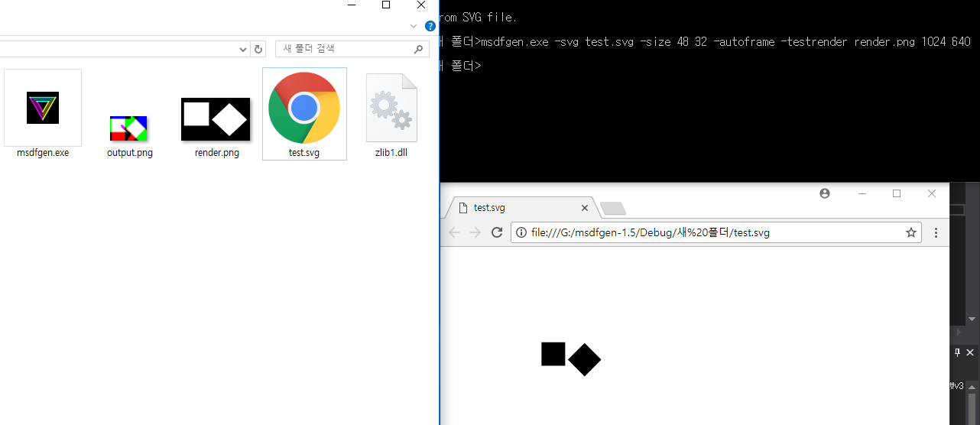The height and width of the screenshot is (425, 980).
Task: Click the scroll down arrow in right panel
Action: coord(972,319)
